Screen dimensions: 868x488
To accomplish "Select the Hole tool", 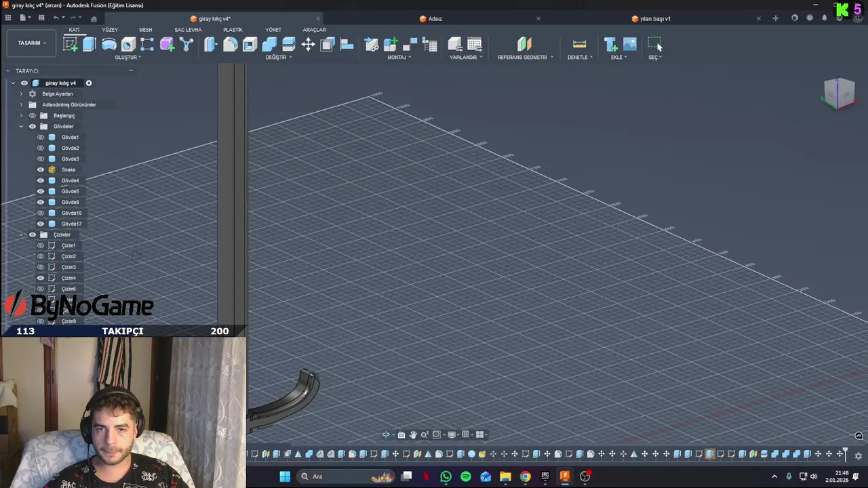I will point(128,45).
